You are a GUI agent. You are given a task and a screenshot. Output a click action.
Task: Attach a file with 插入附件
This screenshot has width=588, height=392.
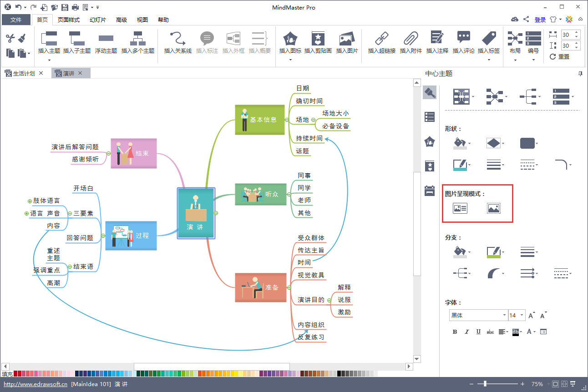411,38
